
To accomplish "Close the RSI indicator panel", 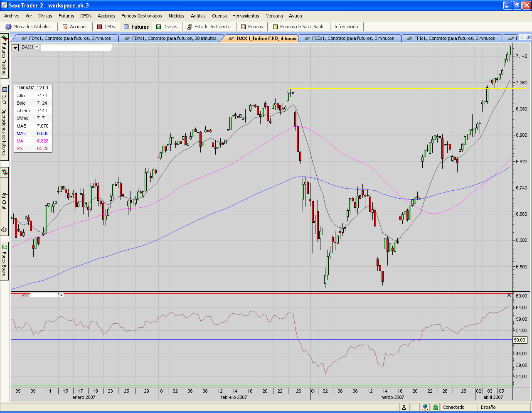I will 510,295.
